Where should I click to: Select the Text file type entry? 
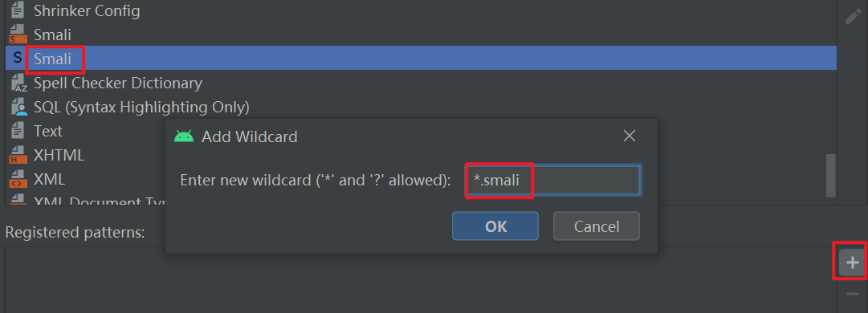48,131
